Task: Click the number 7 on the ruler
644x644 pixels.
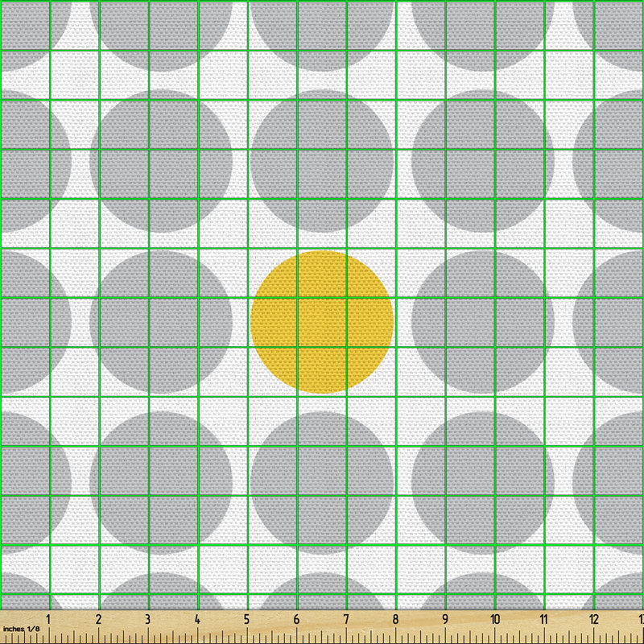Action: tap(346, 619)
